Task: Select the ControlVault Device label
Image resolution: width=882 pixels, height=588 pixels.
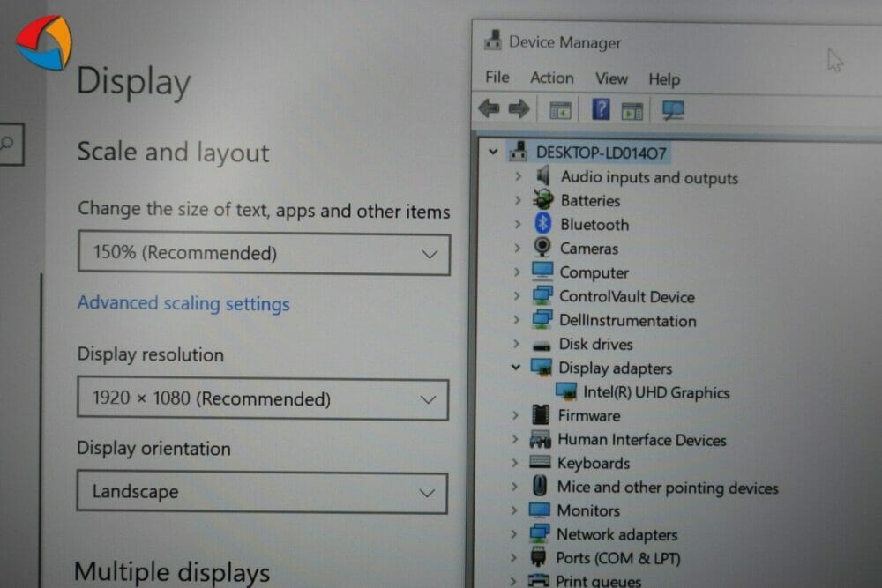Action: (626, 296)
